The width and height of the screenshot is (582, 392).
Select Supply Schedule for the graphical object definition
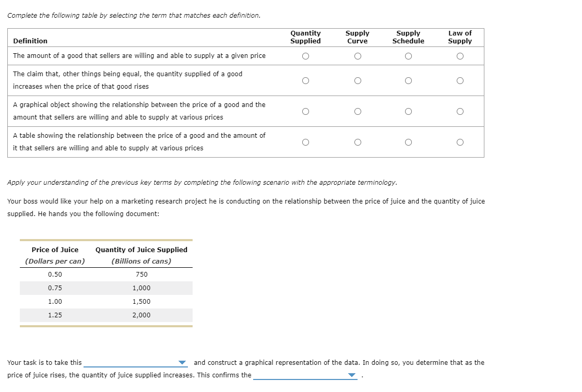(x=408, y=111)
